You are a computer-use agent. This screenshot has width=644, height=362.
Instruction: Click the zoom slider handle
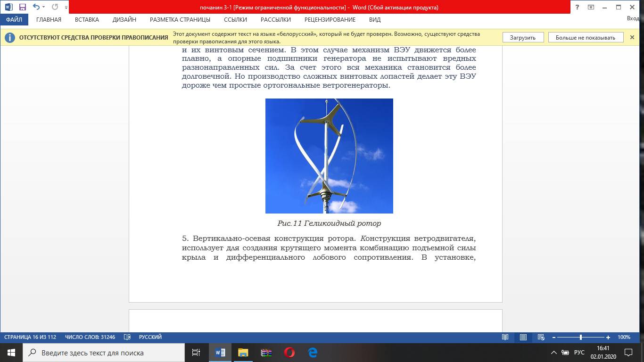pyautogui.click(x=580, y=337)
